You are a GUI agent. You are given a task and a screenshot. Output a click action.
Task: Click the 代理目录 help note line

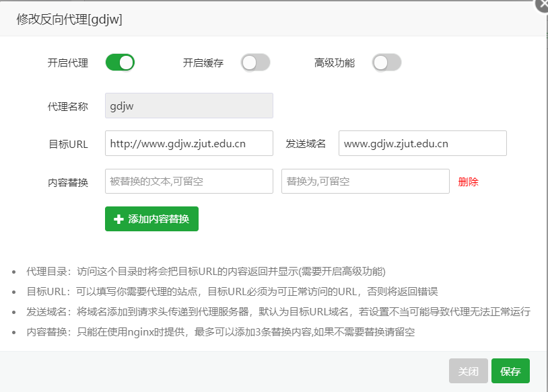click(206, 271)
